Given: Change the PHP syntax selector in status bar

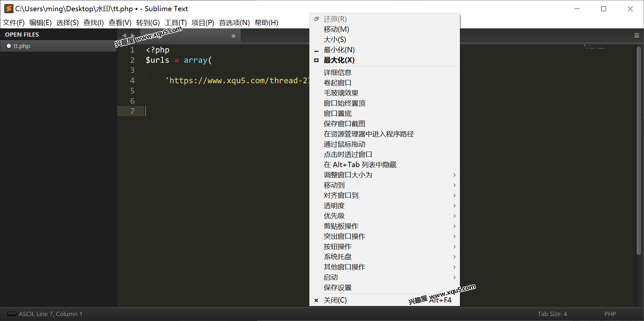Looking at the screenshot, I should click(610, 314).
